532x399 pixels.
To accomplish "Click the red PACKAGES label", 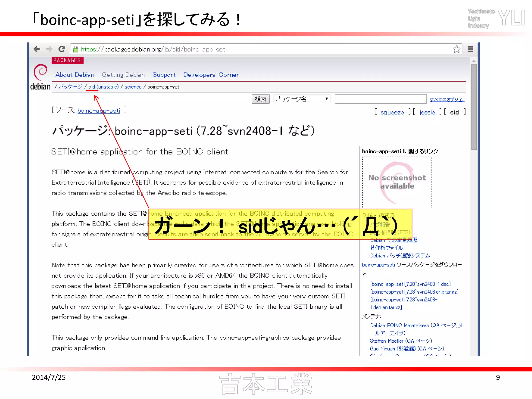I will [x=67, y=60].
